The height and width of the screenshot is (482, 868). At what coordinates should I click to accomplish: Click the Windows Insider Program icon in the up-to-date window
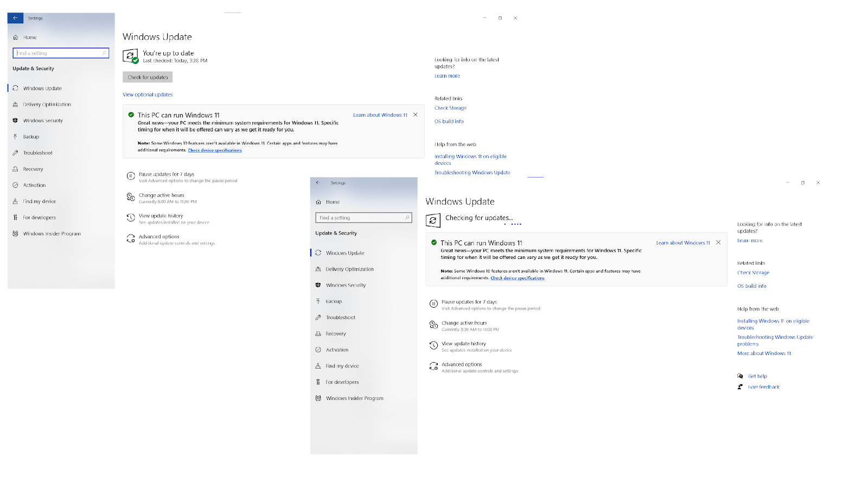point(15,233)
